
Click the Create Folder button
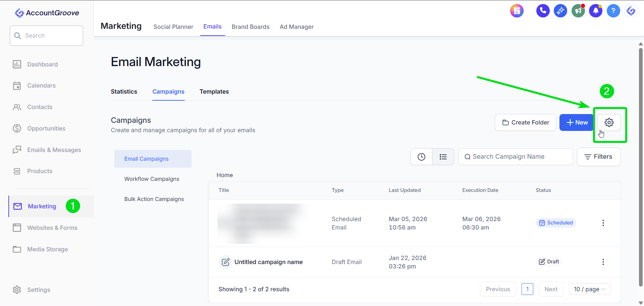526,122
